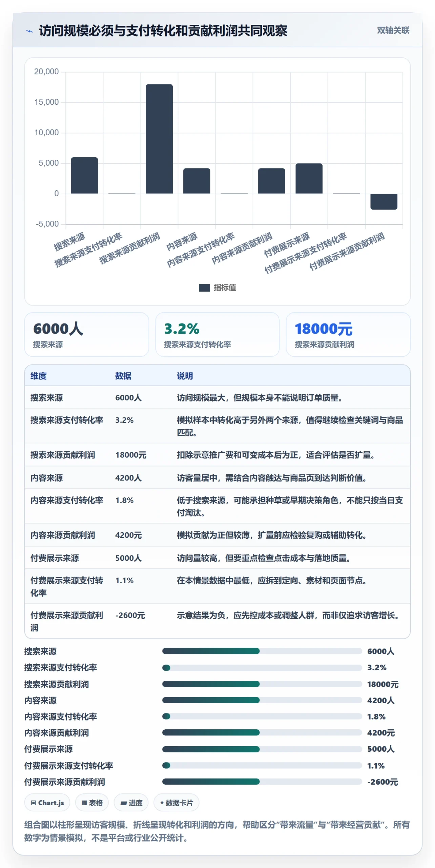Click the 内容来源贡献利润 chart bar
The height and width of the screenshot is (868, 435).
tap(272, 181)
